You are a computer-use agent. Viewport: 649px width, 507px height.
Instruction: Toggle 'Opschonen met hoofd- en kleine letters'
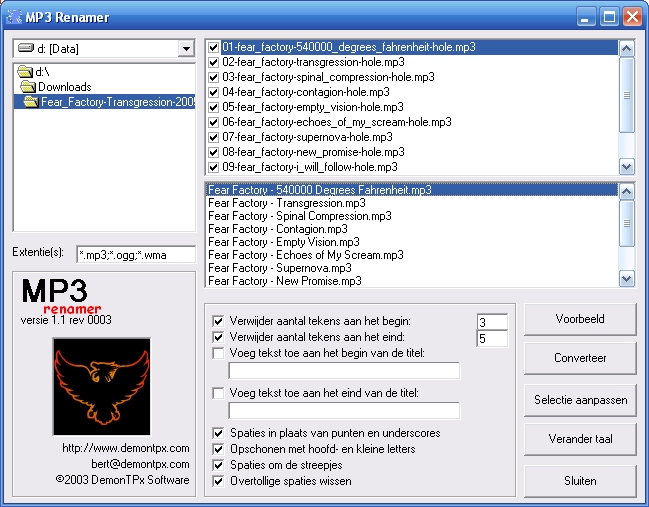click(x=218, y=449)
